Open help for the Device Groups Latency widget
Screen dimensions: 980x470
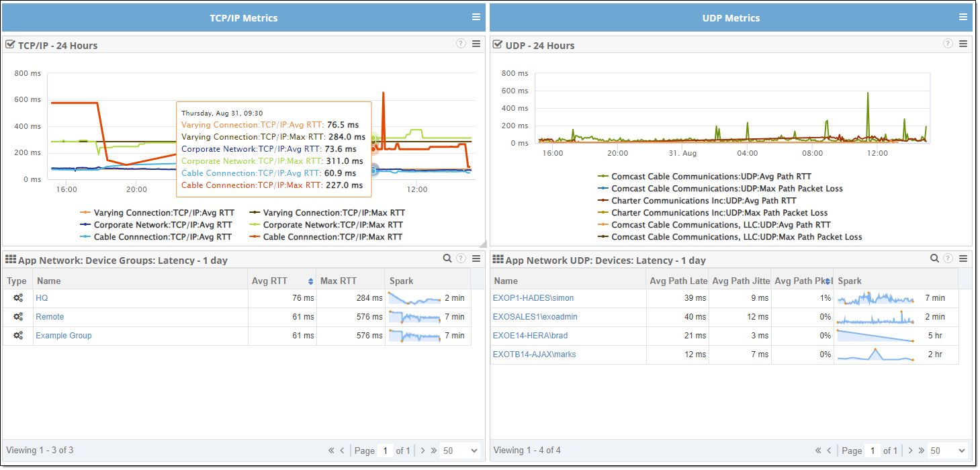click(x=461, y=258)
